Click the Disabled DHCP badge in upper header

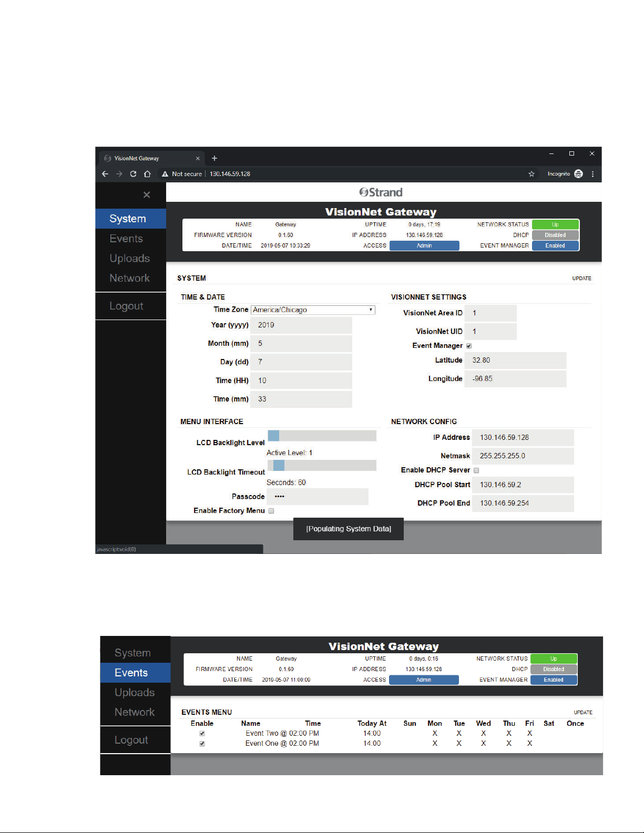555,235
